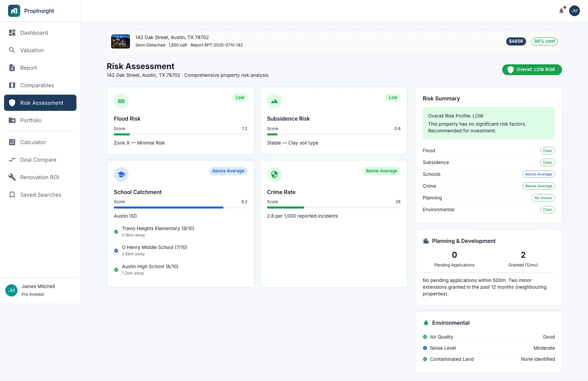Click the 'Pending Applications' count

click(x=454, y=255)
